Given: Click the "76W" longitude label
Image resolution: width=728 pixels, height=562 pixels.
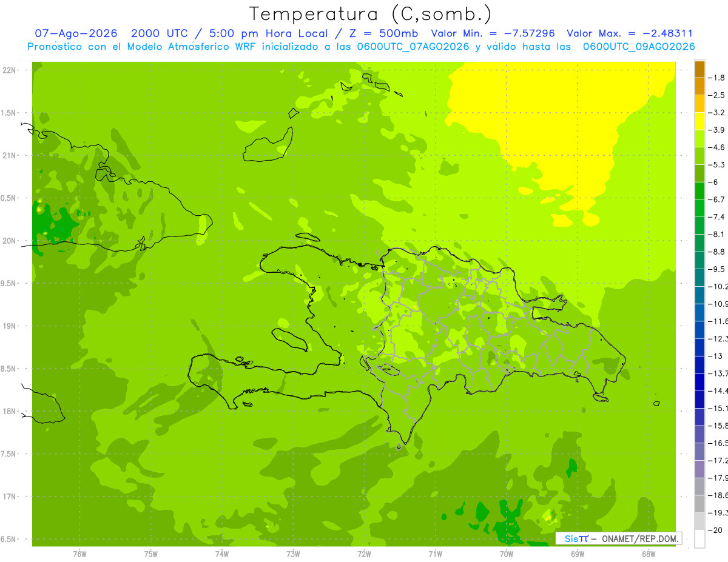Looking at the screenshot, I should (79, 554).
